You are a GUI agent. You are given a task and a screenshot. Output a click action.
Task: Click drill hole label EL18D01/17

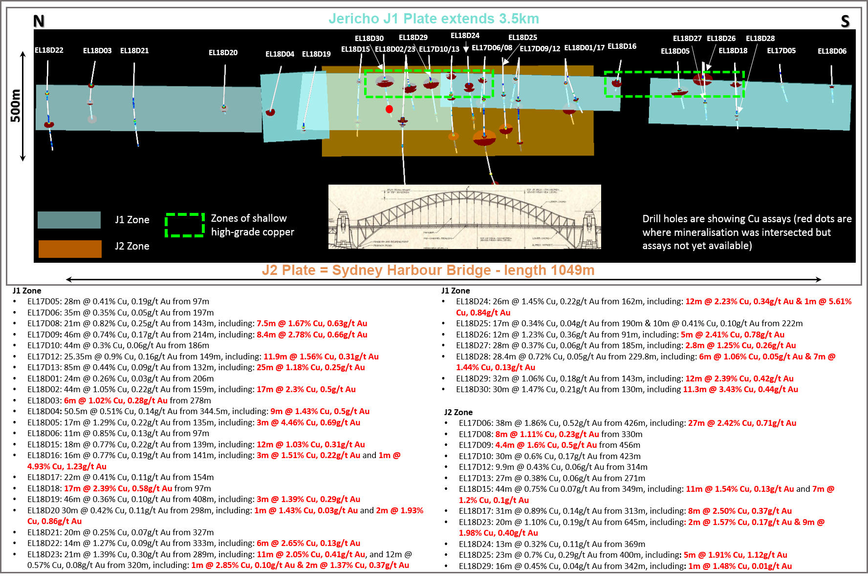click(x=585, y=47)
